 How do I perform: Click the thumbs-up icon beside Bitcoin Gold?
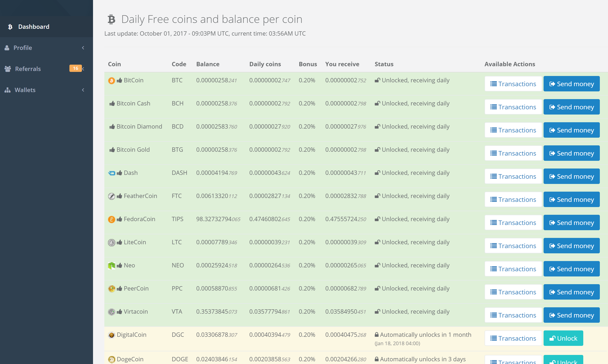coord(112,150)
